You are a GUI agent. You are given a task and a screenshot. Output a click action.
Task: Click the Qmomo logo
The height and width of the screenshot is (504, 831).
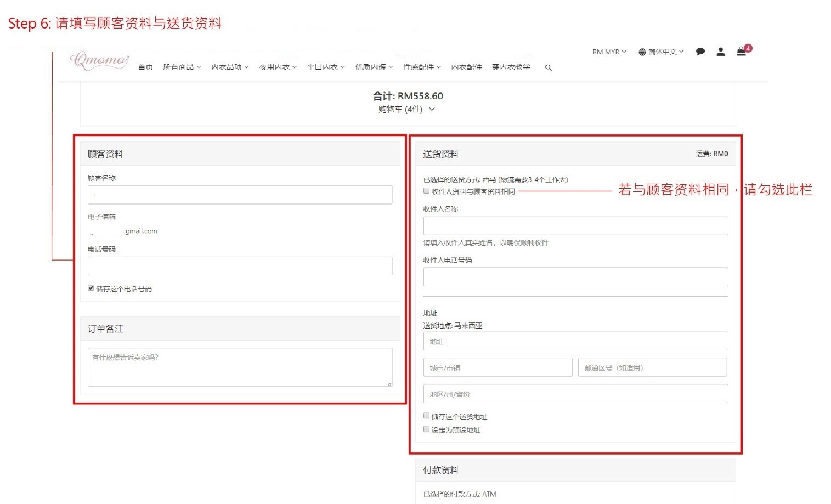(99, 60)
